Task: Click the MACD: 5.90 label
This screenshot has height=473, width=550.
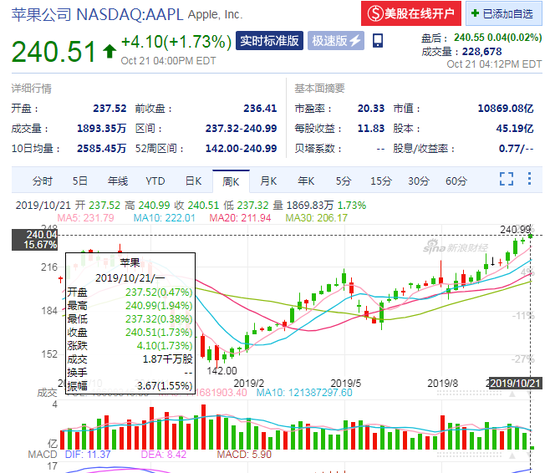Action: tap(244, 454)
